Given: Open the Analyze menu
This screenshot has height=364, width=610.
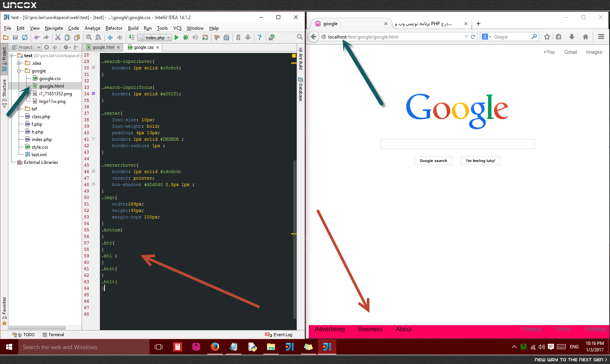Looking at the screenshot, I should point(92,28).
